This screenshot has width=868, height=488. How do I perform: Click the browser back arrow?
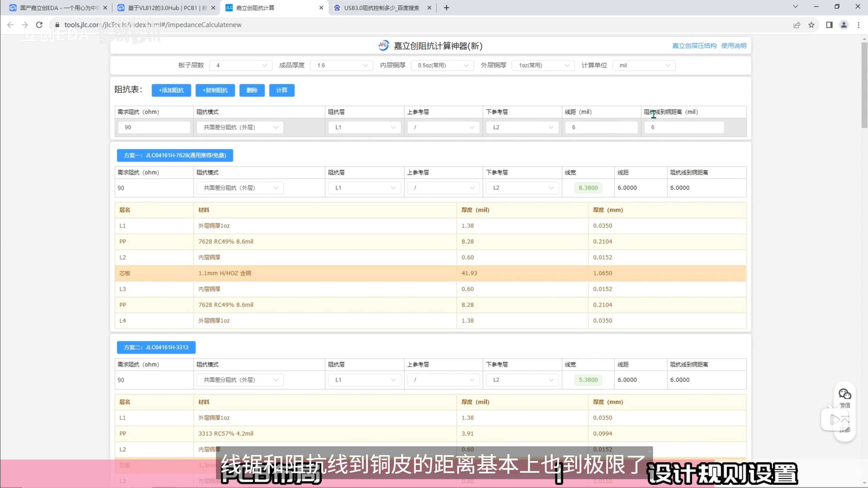pos(10,25)
